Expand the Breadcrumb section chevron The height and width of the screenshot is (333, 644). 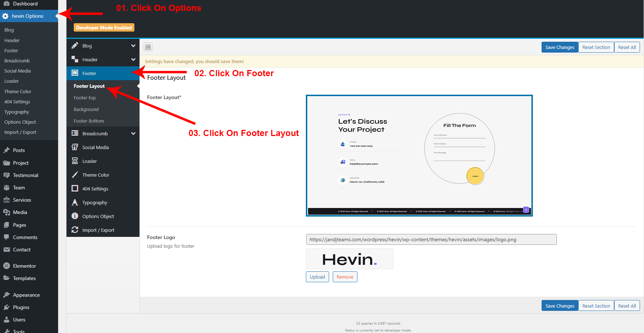[133, 133]
